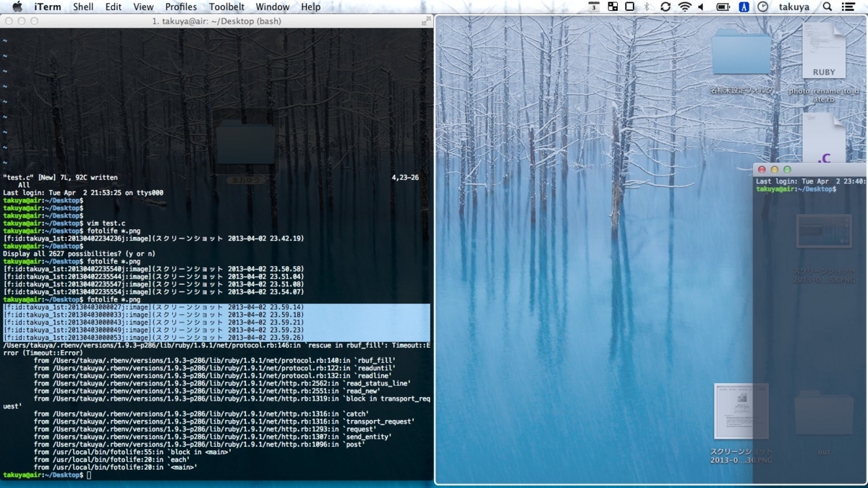The height and width of the screenshot is (488, 868).
Task: Open the Time Machine clock icon
Action: pyautogui.click(x=763, y=7)
